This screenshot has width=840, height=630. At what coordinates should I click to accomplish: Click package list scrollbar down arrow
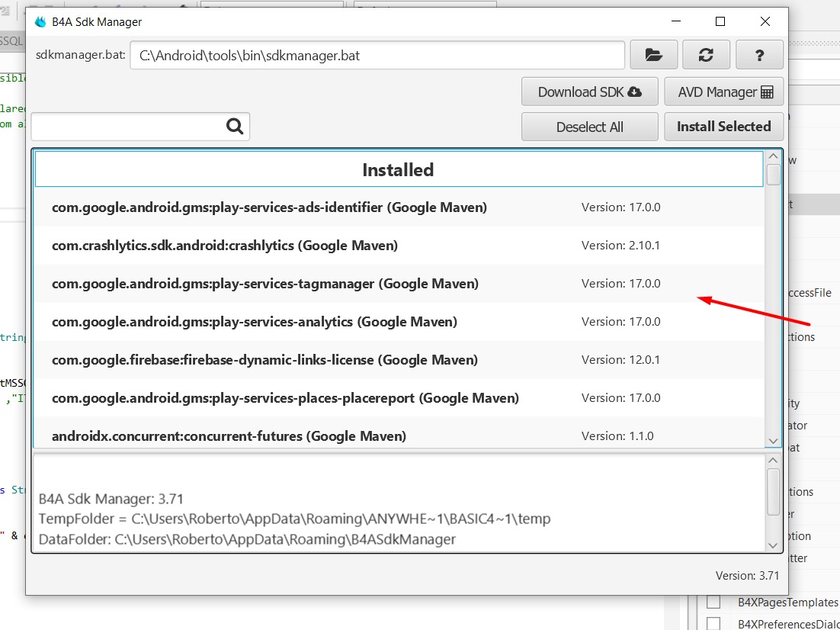pyautogui.click(x=773, y=441)
